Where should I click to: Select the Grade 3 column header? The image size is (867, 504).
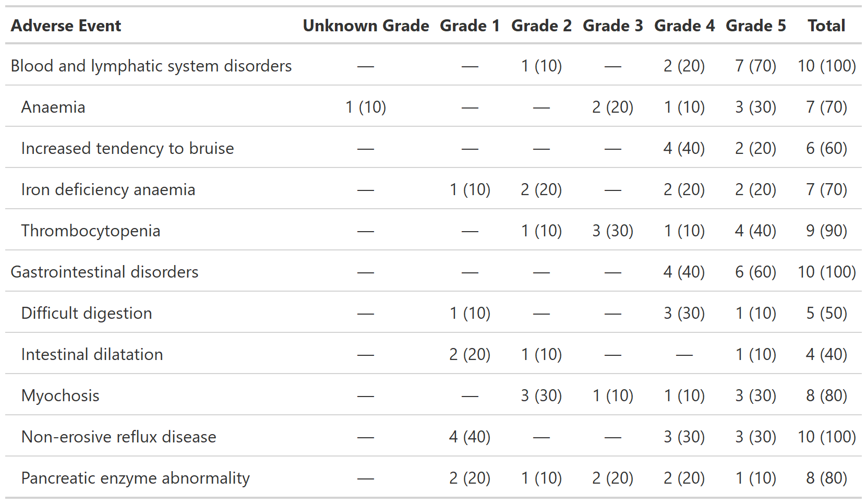(x=612, y=26)
